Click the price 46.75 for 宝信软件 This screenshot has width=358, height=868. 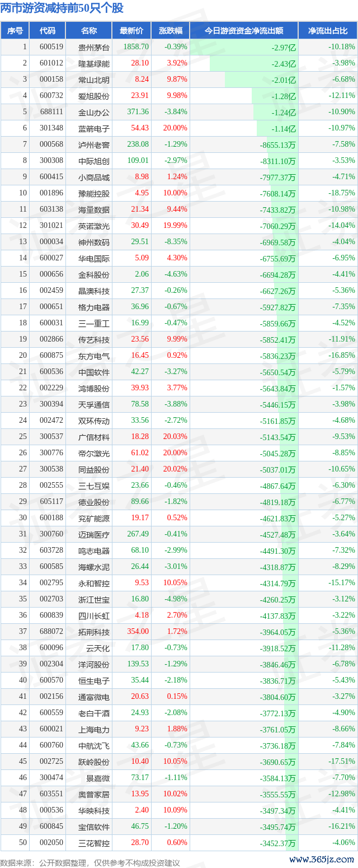tap(140, 827)
